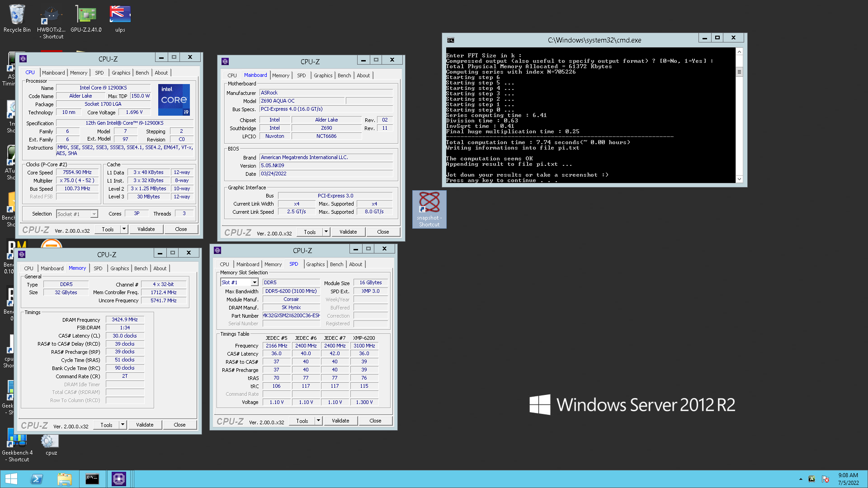Viewport: 868px width, 488px height.
Task: Open the tray icon left of the flag
Action: 812,479
